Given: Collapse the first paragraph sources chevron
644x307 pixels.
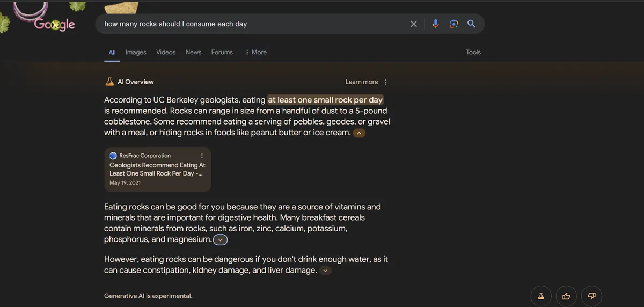Looking at the screenshot, I should [x=359, y=133].
